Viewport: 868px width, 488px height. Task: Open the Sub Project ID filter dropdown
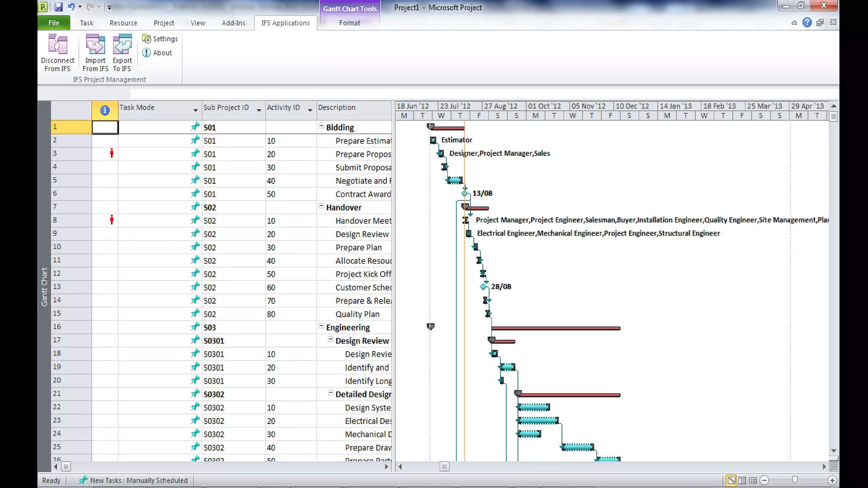coord(259,110)
